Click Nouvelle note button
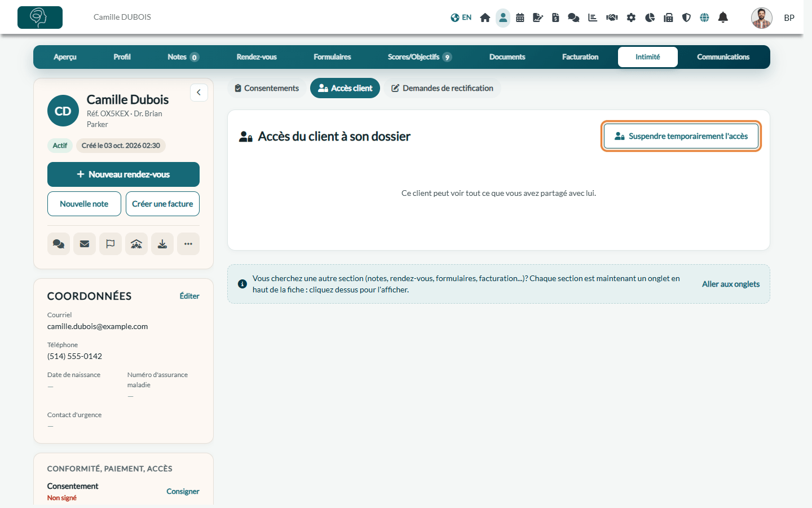Viewport: 812px width, 508px height. [x=84, y=204]
